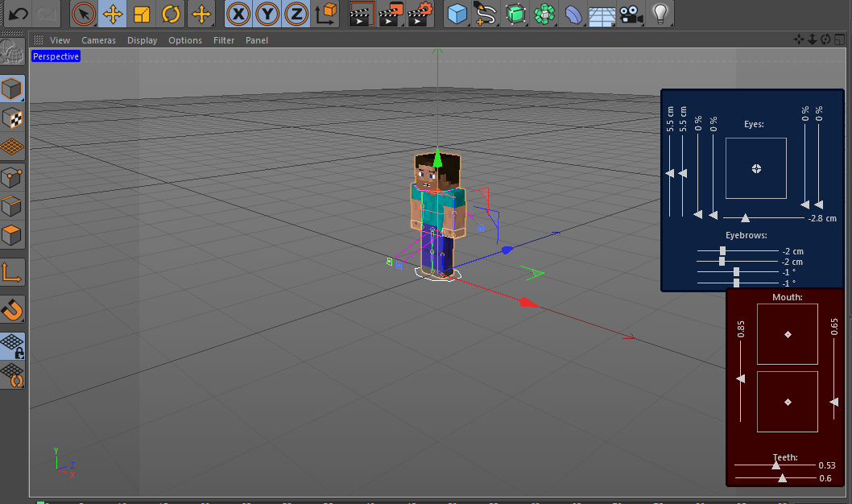The height and width of the screenshot is (504, 852).
Task: Click the green array flower icon
Action: click(544, 14)
